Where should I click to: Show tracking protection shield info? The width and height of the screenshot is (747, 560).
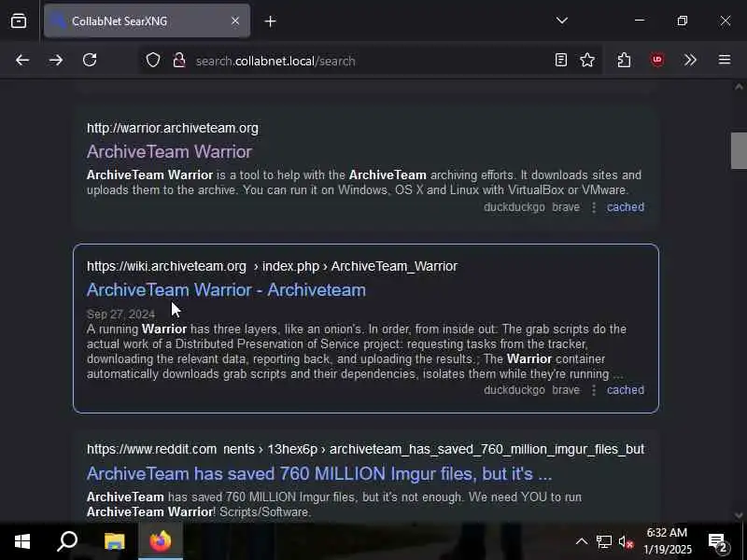(153, 61)
